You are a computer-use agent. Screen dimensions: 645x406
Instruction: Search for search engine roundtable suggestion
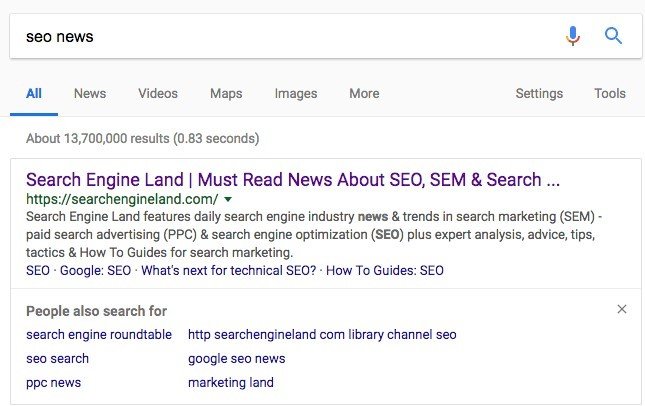pos(99,335)
